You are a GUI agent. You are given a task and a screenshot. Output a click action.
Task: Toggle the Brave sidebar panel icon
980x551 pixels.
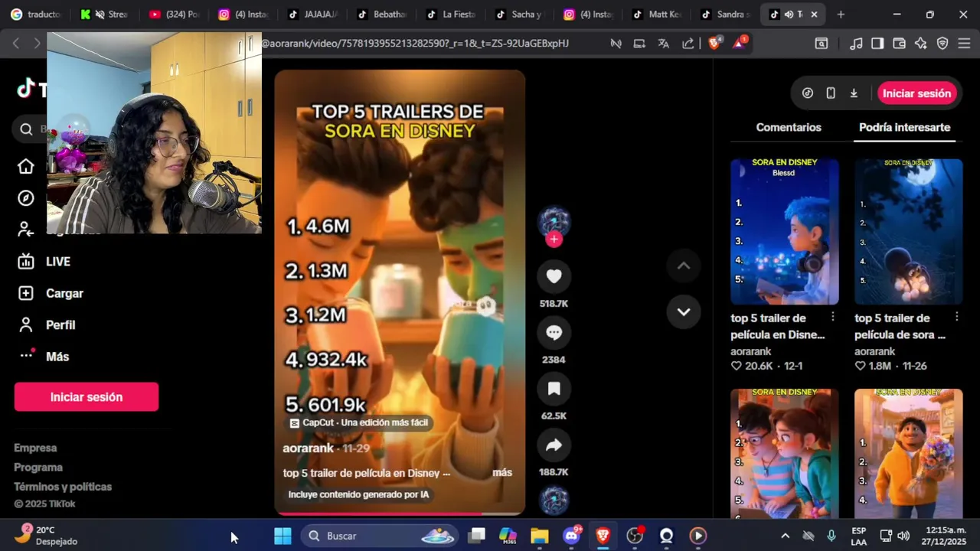[877, 44]
